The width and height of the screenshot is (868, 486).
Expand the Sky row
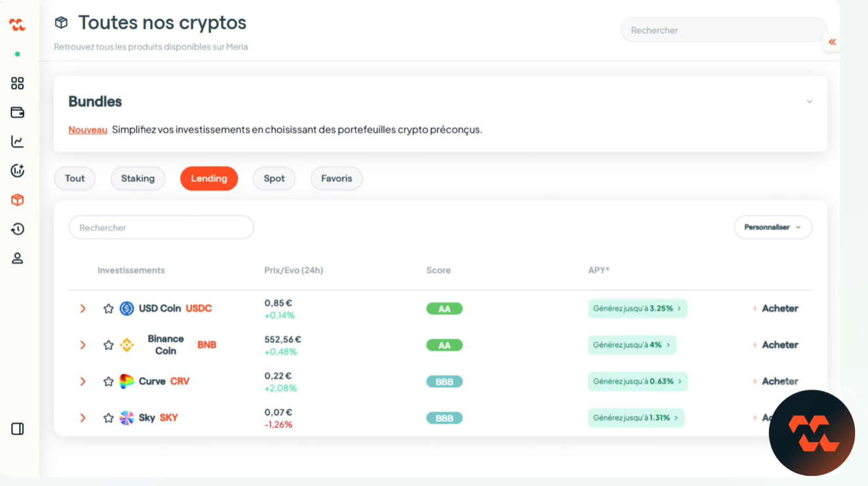(x=83, y=418)
